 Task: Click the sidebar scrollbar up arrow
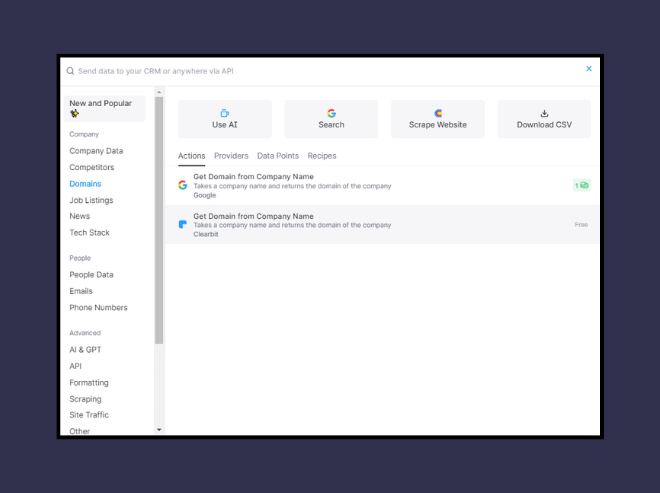pos(159,92)
